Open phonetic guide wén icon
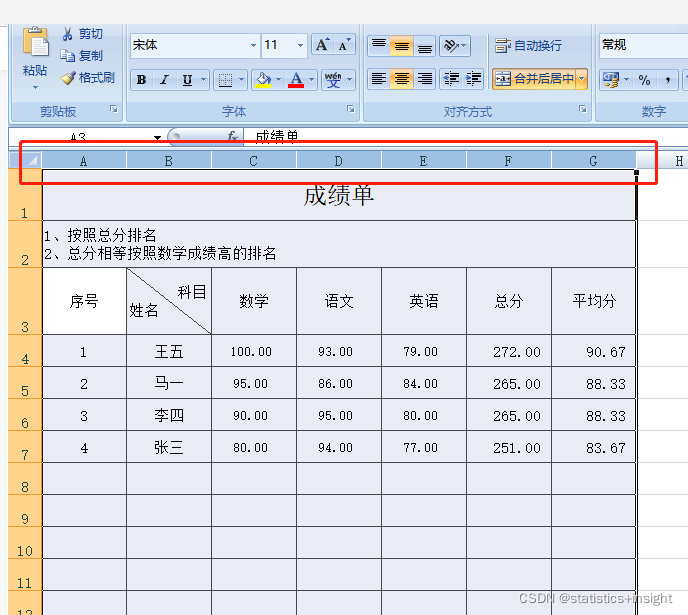Image resolution: width=688 pixels, height=615 pixels. tap(333, 80)
